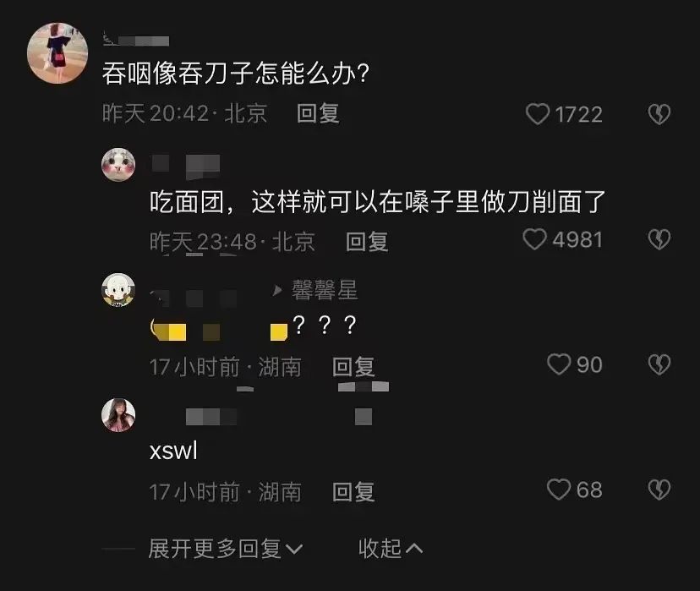Dislike the top comment via broken heart

[x=659, y=114]
